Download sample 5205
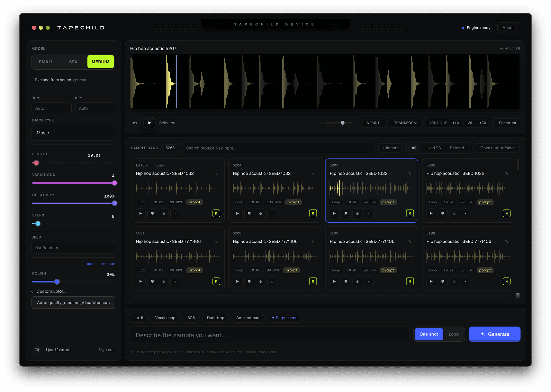This screenshot has width=551, height=392. (x=164, y=213)
